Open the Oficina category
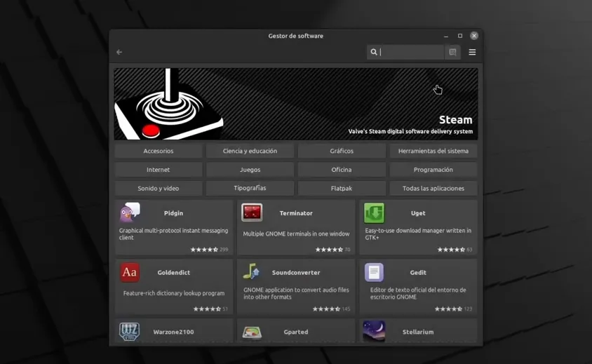 coord(342,170)
